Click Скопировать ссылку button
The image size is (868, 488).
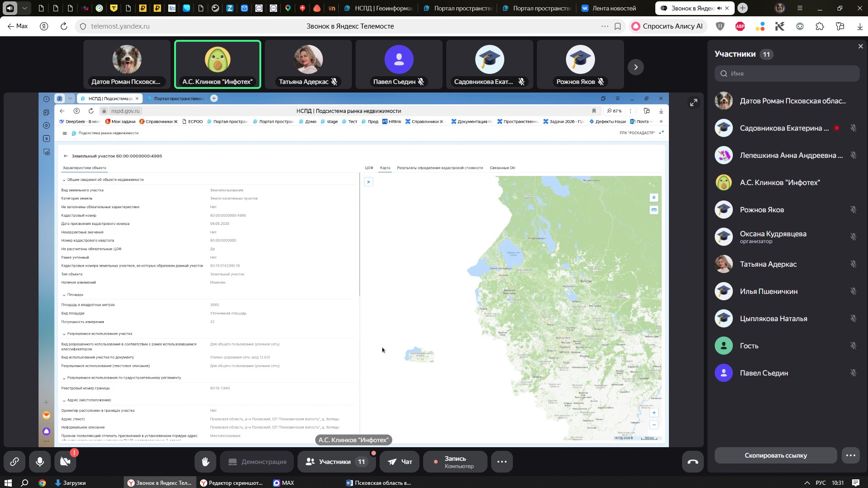coord(775,455)
